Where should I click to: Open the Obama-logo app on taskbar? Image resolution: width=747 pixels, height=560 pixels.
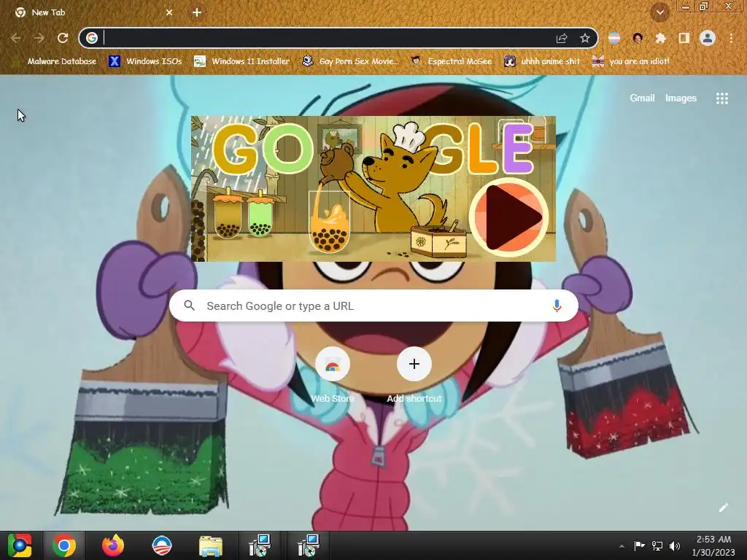161,545
